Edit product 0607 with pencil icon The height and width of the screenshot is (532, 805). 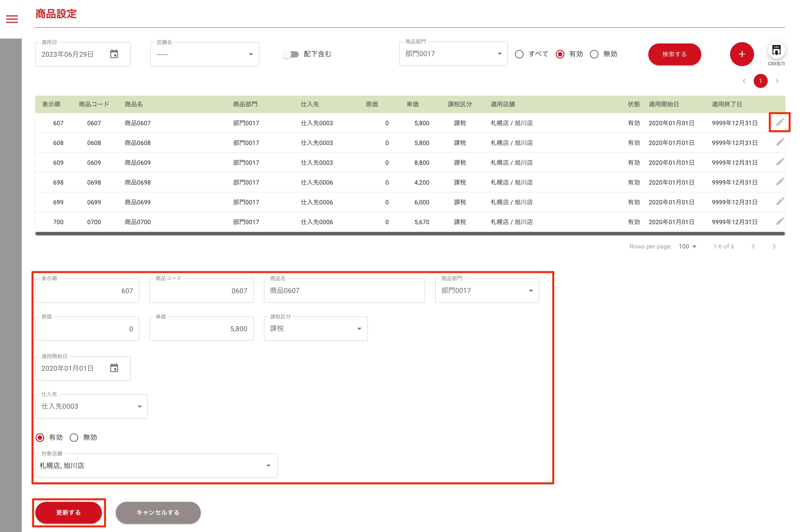(x=780, y=122)
